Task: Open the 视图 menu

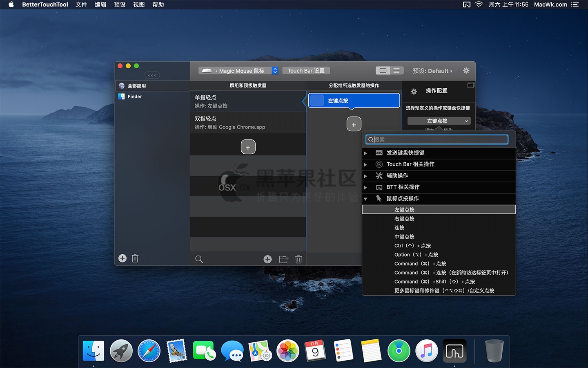Action: [139, 4]
